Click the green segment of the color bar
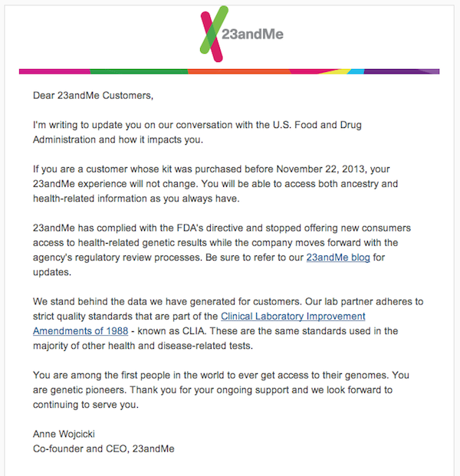 (139, 71)
